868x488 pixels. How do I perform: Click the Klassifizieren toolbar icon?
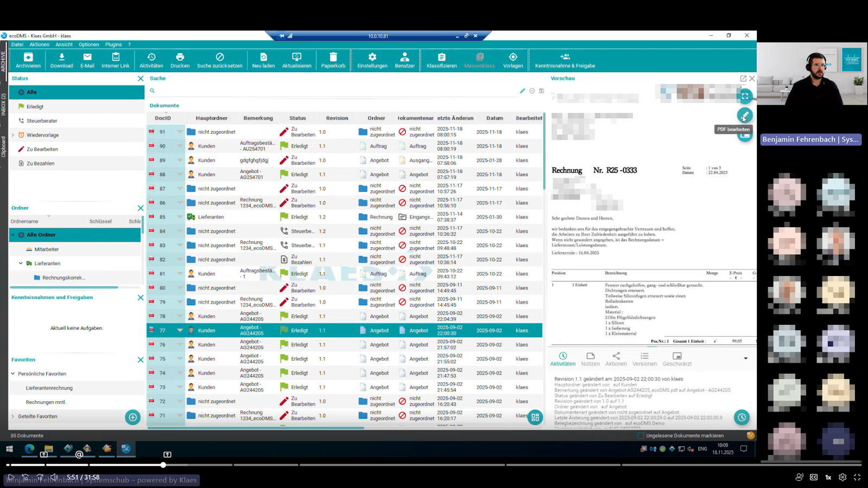442,57
